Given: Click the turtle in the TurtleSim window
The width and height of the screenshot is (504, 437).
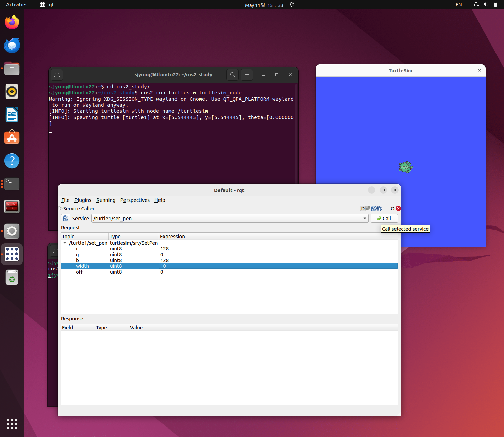Looking at the screenshot, I should click(x=406, y=167).
